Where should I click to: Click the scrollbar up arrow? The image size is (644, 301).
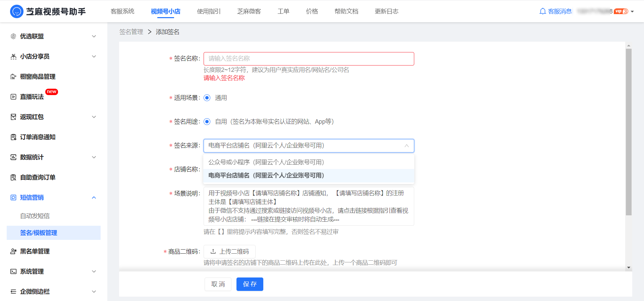click(x=629, y=45)
